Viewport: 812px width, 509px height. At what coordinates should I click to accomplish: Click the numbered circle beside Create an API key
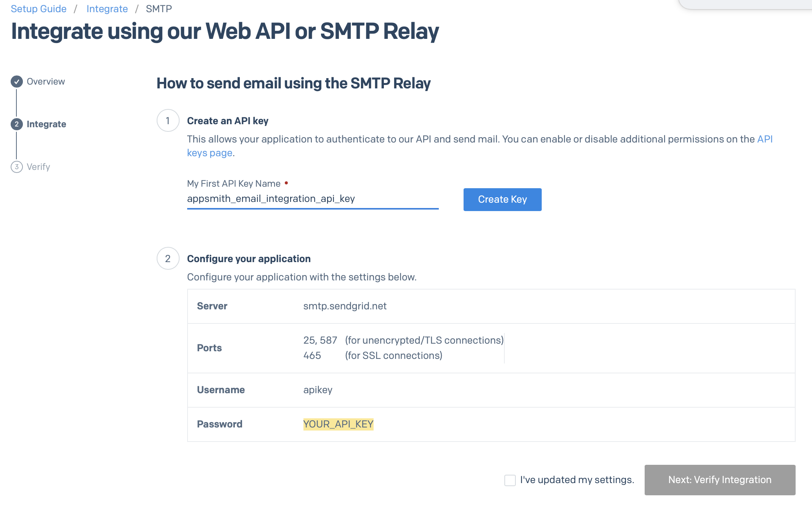(168, 120)
